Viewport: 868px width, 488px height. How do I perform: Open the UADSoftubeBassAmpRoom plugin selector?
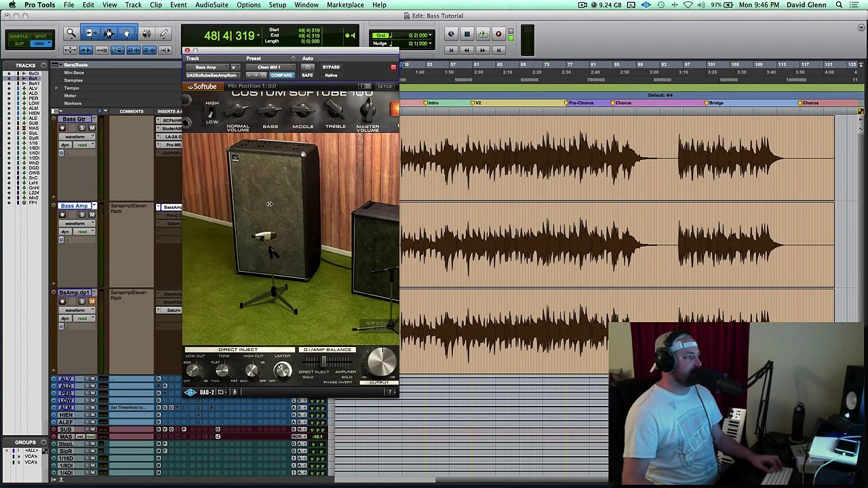[212, 75]
